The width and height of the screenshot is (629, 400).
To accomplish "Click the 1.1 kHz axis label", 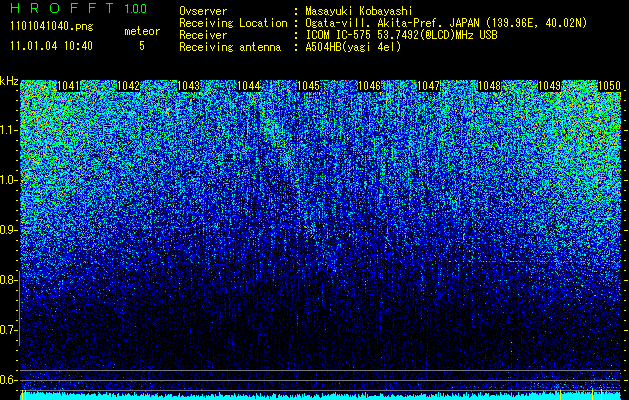I will coord(9,130).
